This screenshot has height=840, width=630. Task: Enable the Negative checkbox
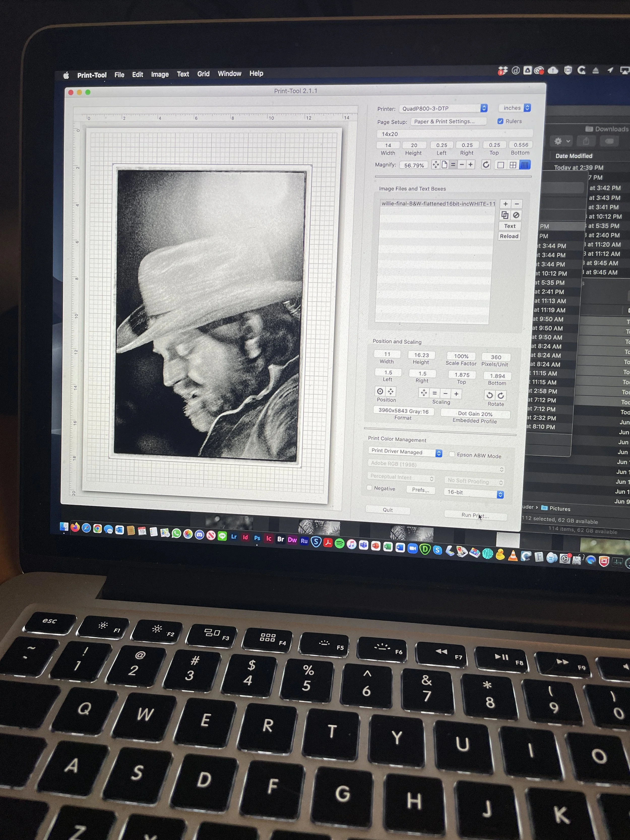pos(369,488)
